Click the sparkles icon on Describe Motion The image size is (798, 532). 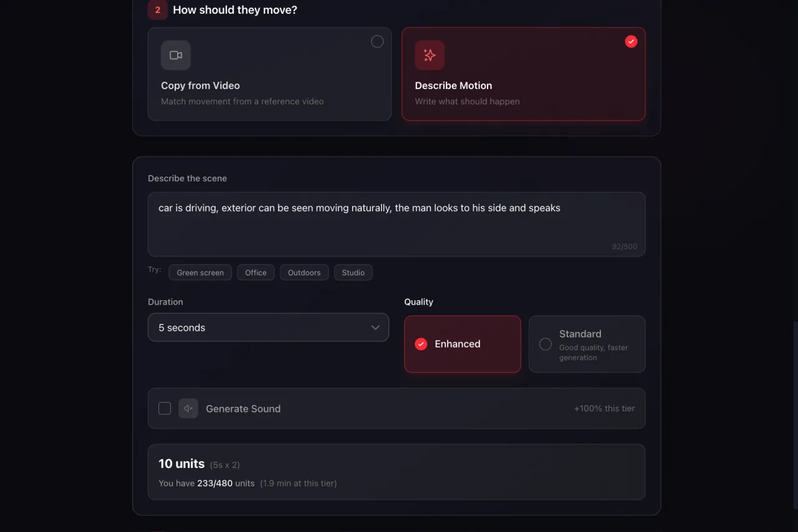click(430, 55)
